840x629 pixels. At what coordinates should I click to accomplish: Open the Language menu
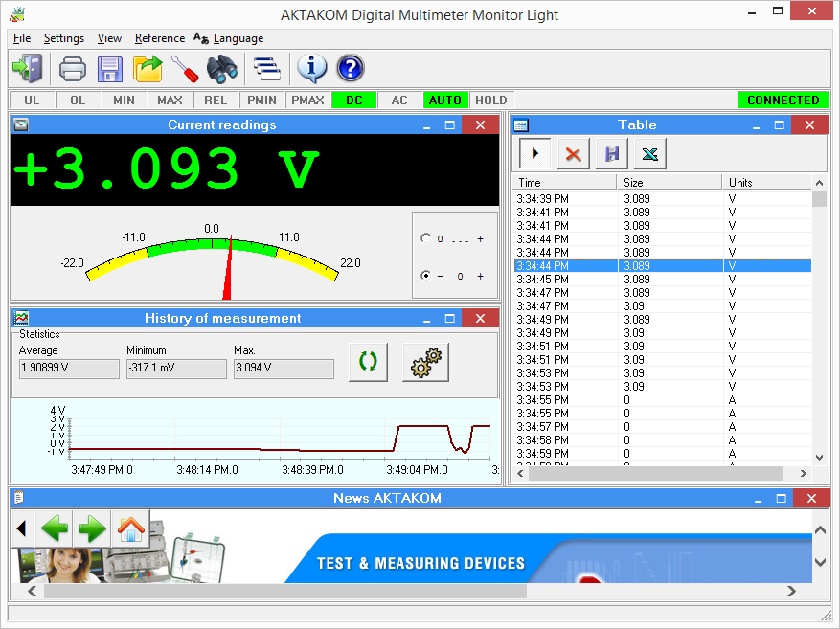pyautogui.click(x=229, y=38)
